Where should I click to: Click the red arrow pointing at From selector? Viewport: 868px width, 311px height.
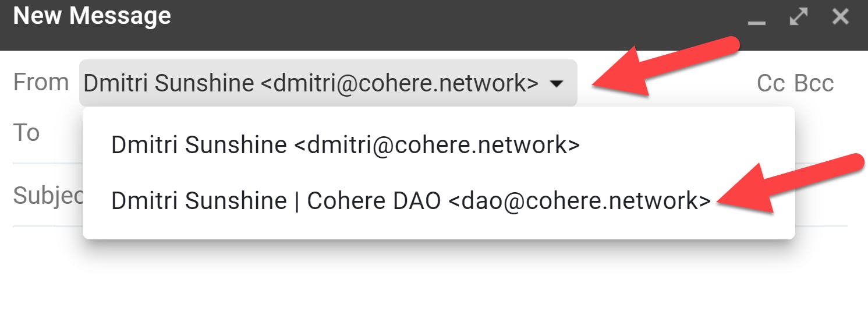662,65
